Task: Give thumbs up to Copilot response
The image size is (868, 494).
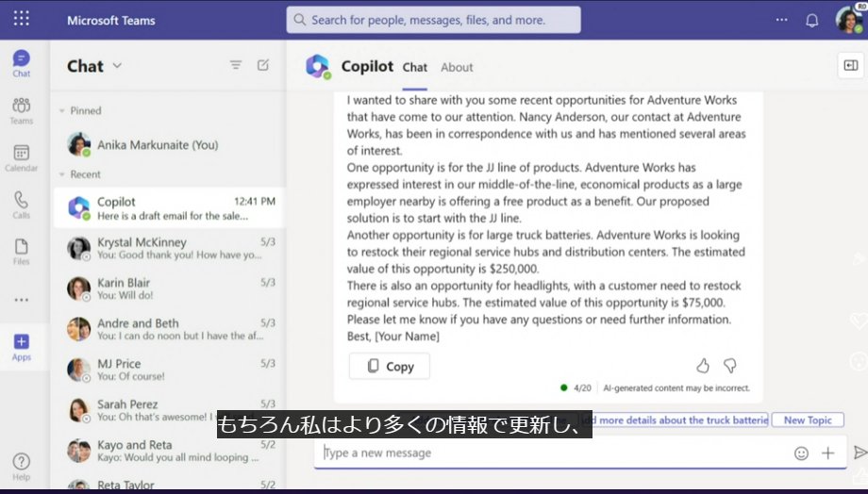Action: tap(703, 366)
